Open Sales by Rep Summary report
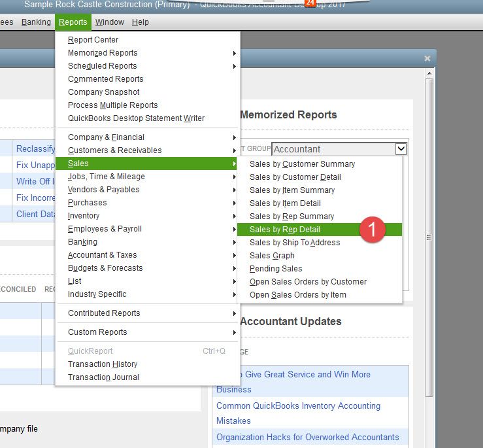483x448 pixels. click(320, 216)
